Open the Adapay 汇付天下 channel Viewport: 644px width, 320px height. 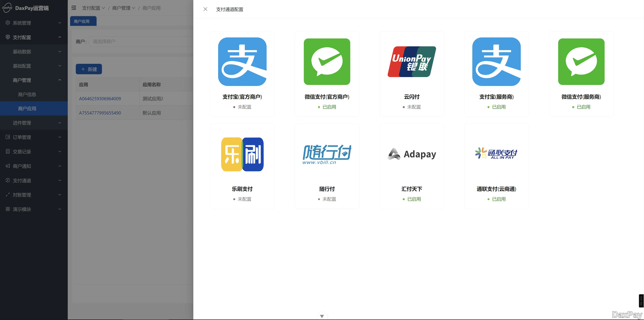(411, 154)
